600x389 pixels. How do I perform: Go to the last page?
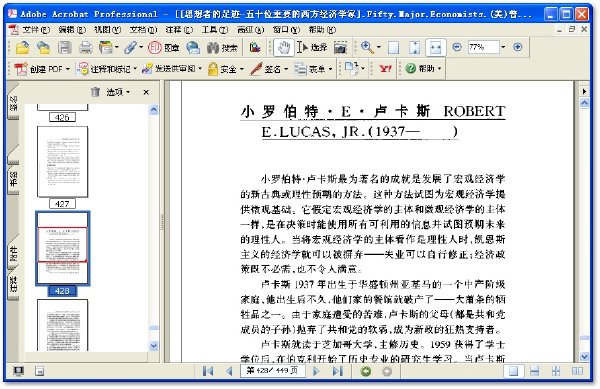tap(338, 371)
